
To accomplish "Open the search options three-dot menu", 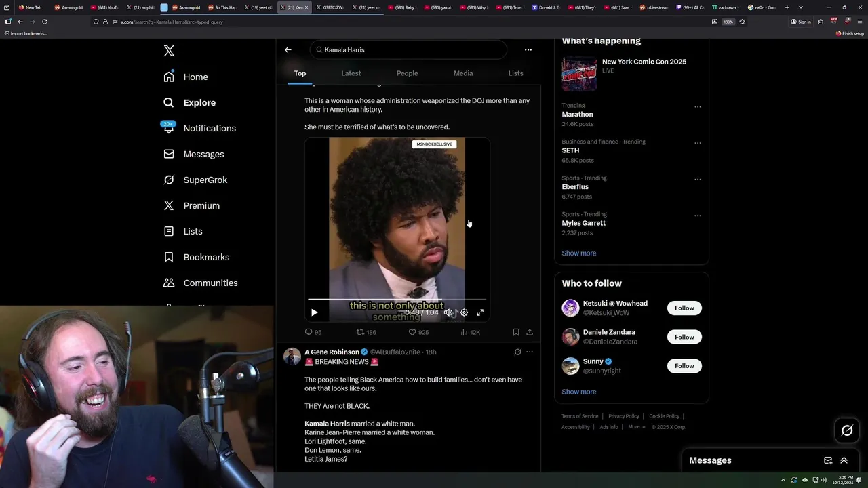I will point(528,49).
